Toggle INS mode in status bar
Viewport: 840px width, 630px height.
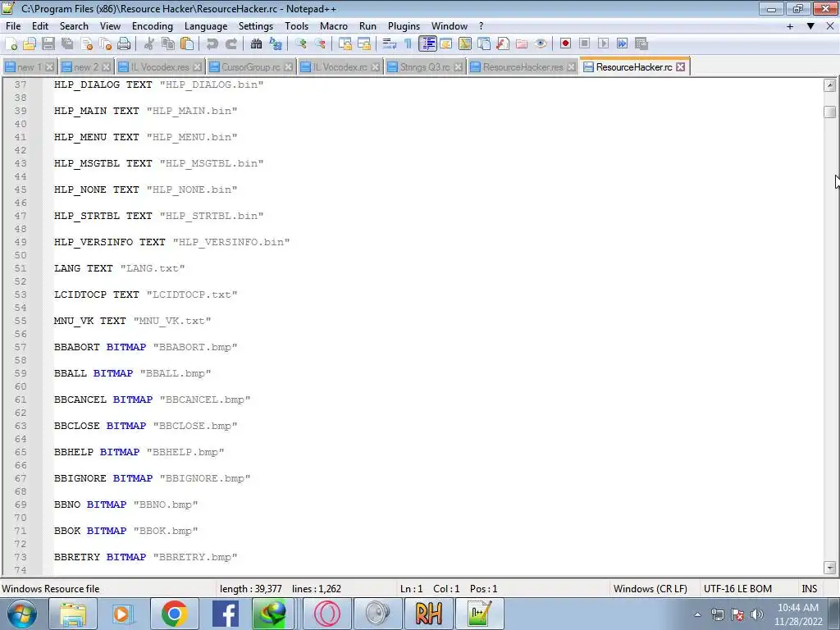pyautogui.click(x=809, y=589)
